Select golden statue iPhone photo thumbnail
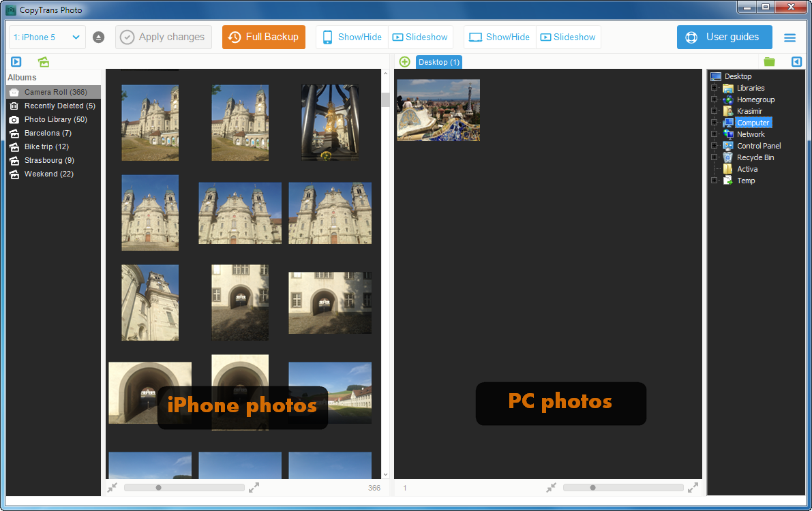Image resolution: width=812 pixels, height=511 pixels. [x=330, y=123]
